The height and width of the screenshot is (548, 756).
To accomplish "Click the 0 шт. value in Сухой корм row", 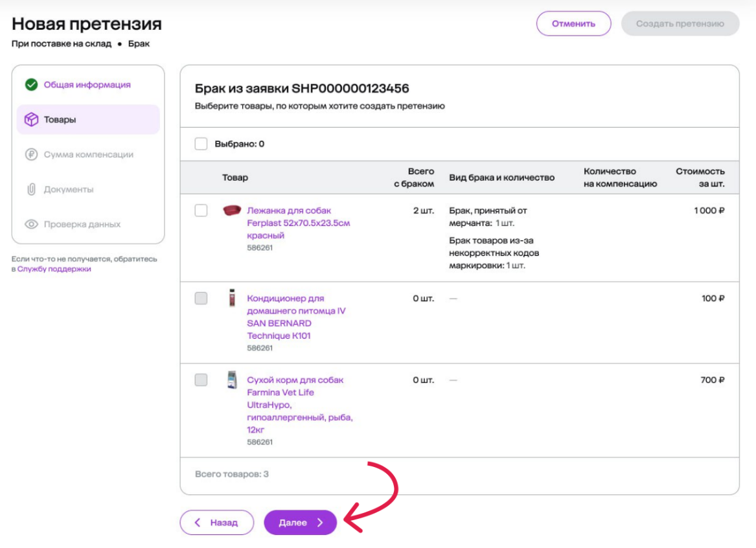I will pyautogui.click(x=423, y=380).
